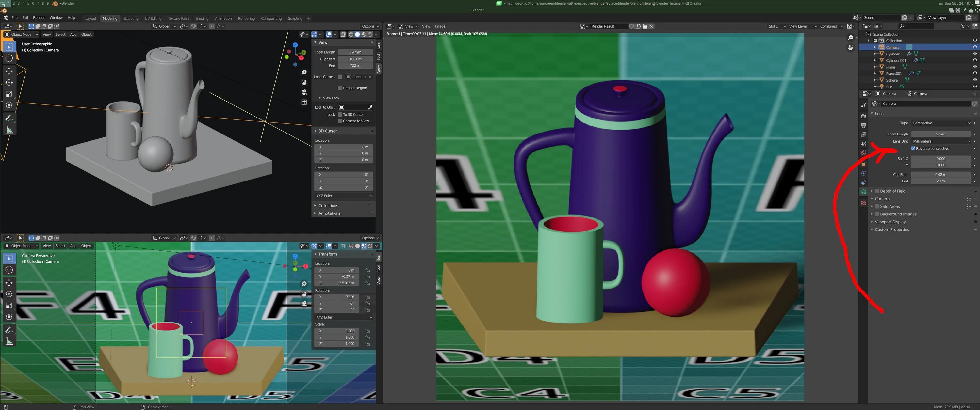The width and height of the screenshot is (980, 410).
Task: Disable the Reverse perspective checkbox
Action: click(x=913, y=148)
